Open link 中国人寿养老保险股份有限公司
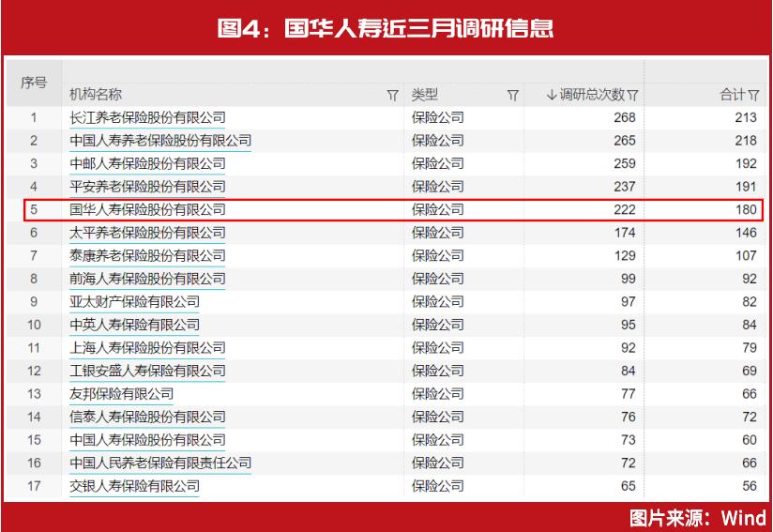The image size is (773, 532). pos(160,141)
